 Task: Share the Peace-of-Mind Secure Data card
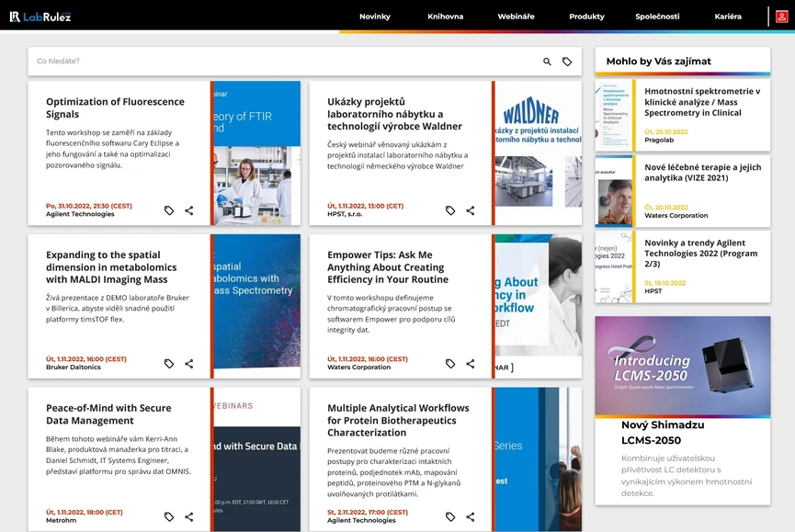(x=189, y=516)
